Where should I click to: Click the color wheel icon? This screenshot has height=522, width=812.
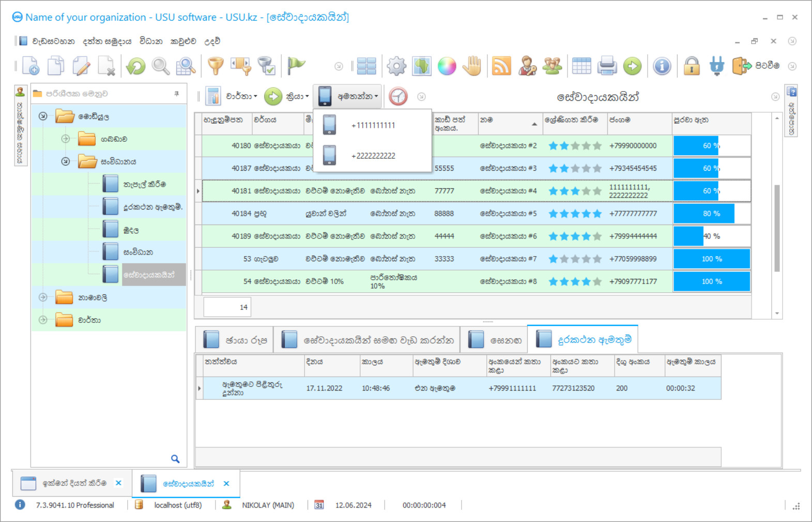click(447, 66)
